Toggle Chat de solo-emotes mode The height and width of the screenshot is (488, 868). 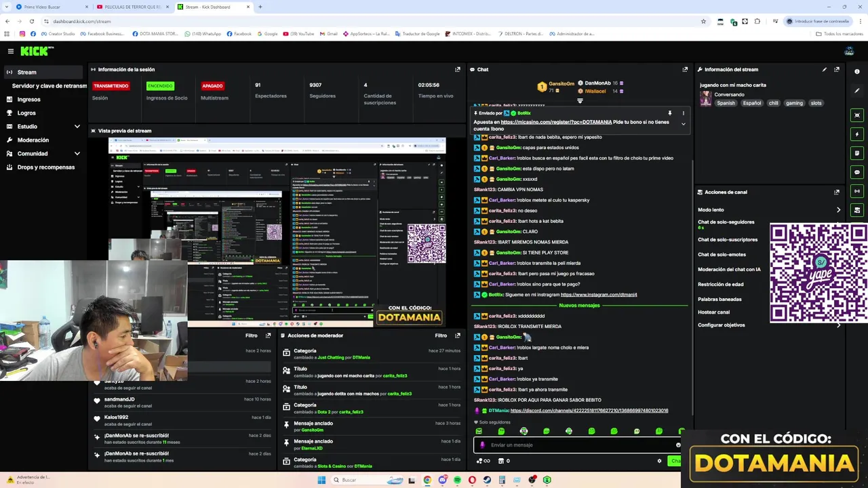722,254
